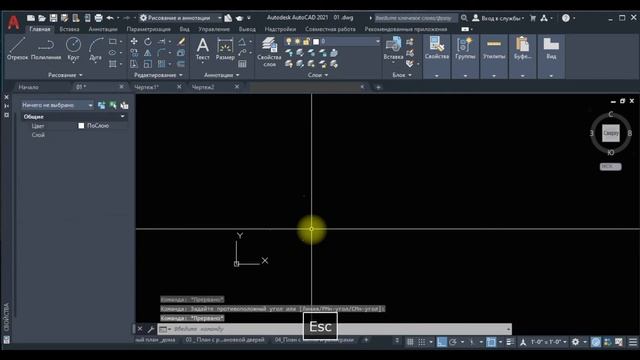Toggle layer lock padlock icon
The image size is (640, 360).
(x=307, y=41)
